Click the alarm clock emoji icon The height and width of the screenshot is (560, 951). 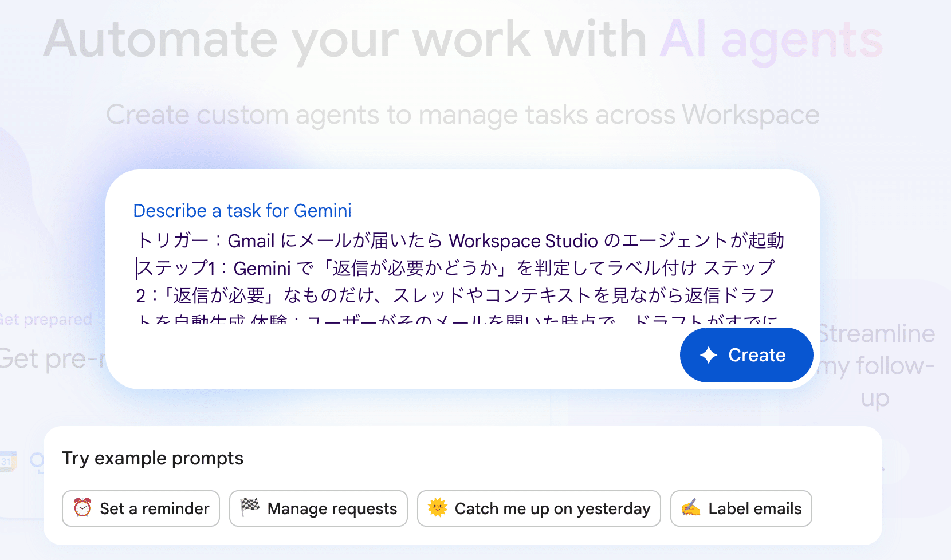(x=82, y=508)
